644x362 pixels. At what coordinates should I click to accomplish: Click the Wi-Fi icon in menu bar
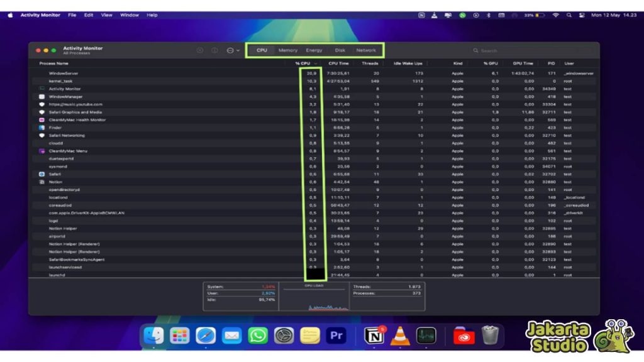(x=556, y=15)
